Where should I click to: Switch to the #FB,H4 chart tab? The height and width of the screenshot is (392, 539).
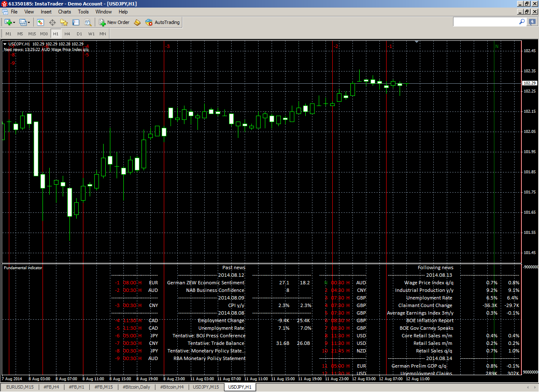tap(51, 387)
